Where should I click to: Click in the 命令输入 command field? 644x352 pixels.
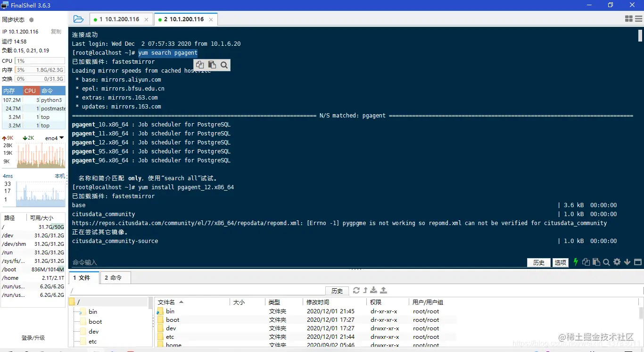coord(297,262)
